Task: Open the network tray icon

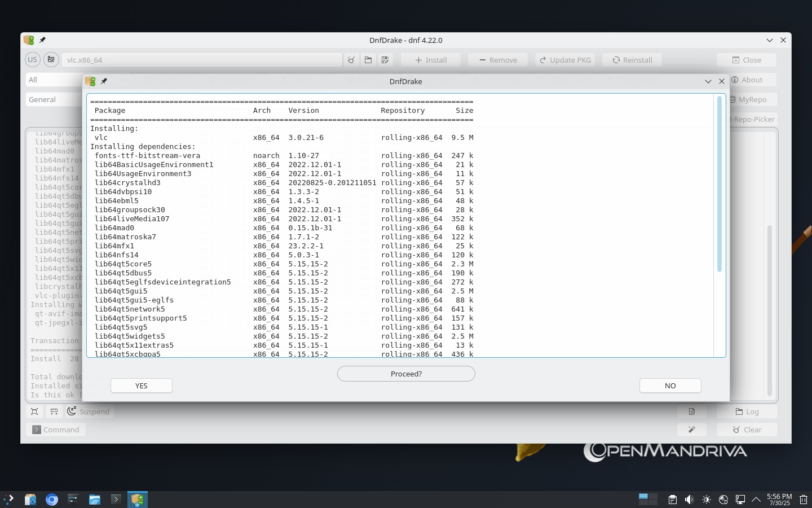Action: tap(740, 500)
